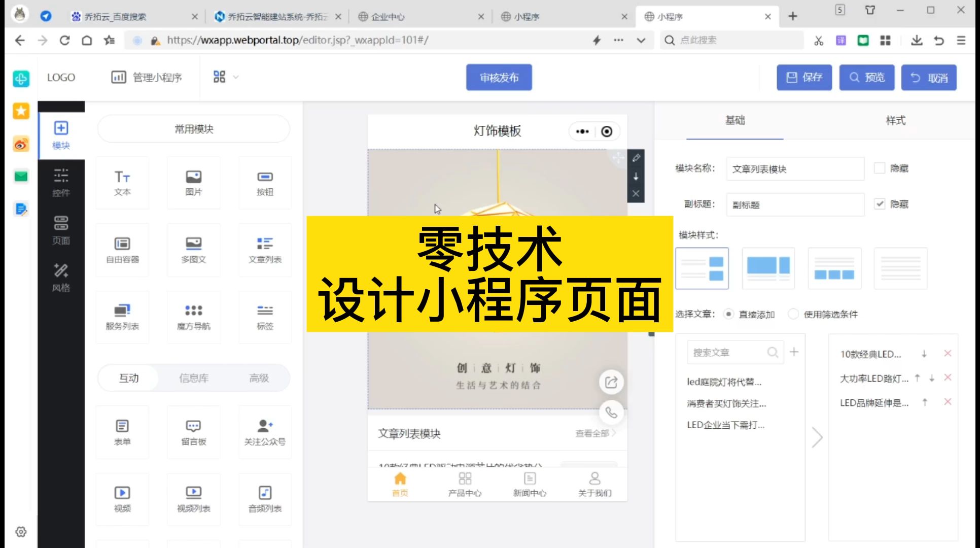Select the 使用筛选条件 radio option
Image resolution: width=980 pixels, height=548 pixels.
(x=793, y=314)
